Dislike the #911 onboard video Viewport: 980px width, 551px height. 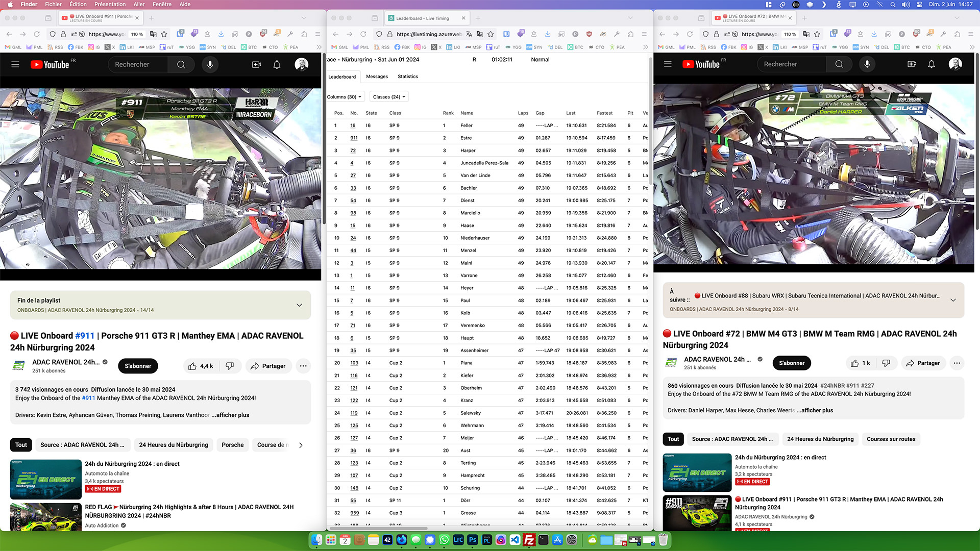(x=230, y=366)
